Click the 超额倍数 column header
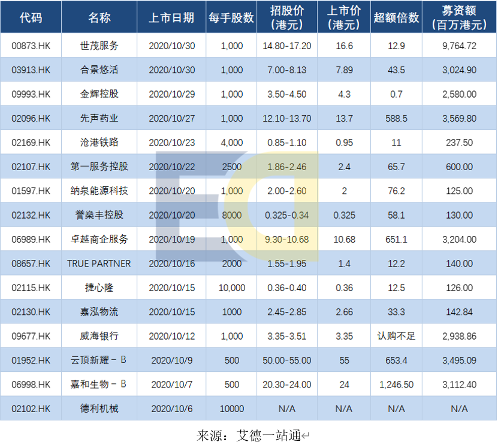Screen dimensions: 498x448 click(x=396, y=17)
